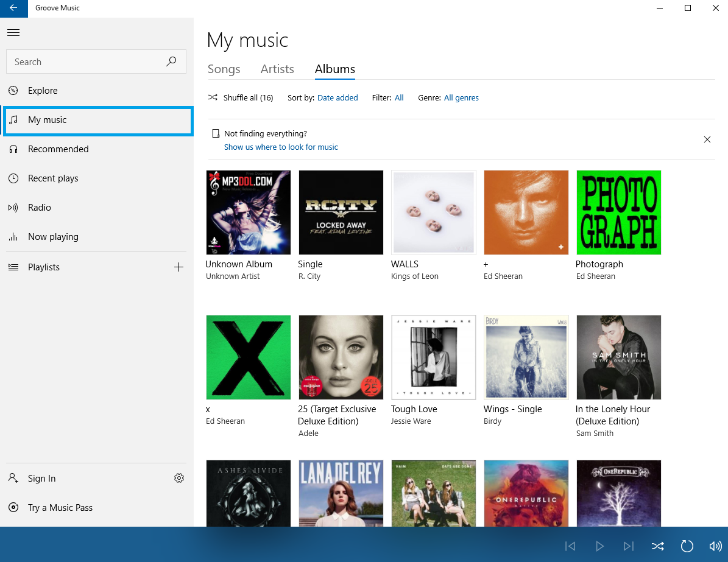
Task: Open the All genres dropdown
Action: (x=461, y=98)
